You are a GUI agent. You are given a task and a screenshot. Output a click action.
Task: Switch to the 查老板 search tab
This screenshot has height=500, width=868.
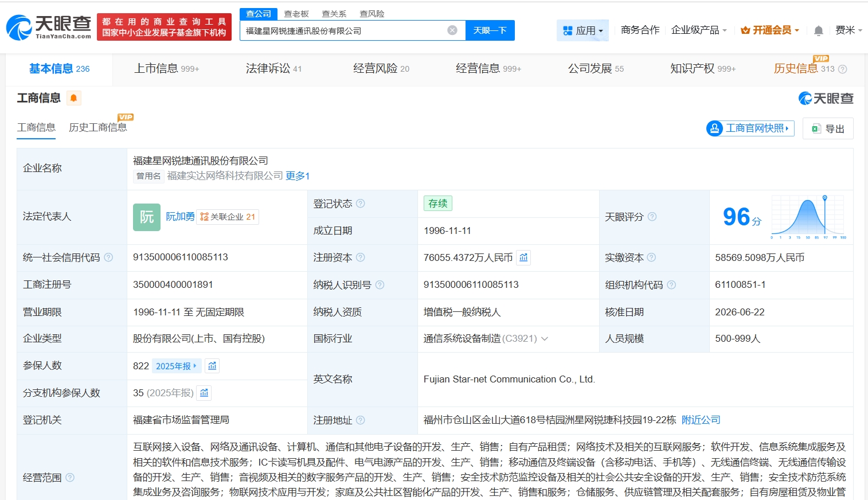pos(296,14)
